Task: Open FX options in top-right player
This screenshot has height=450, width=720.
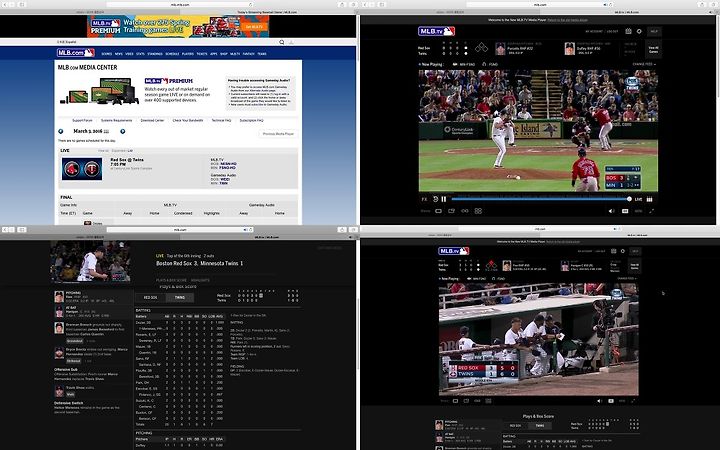Action: pos(424,199)
